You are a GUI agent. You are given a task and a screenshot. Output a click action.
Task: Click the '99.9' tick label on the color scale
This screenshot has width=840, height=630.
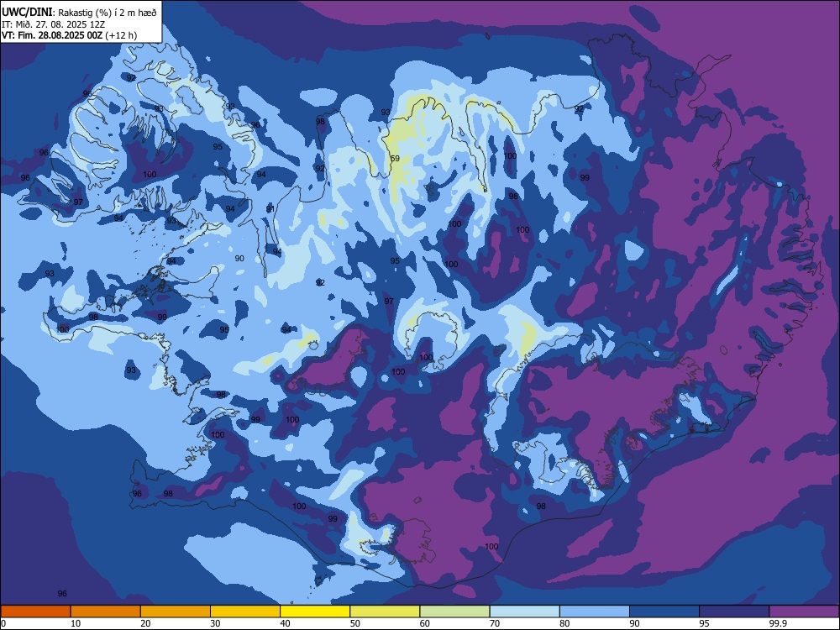point(778,623)
